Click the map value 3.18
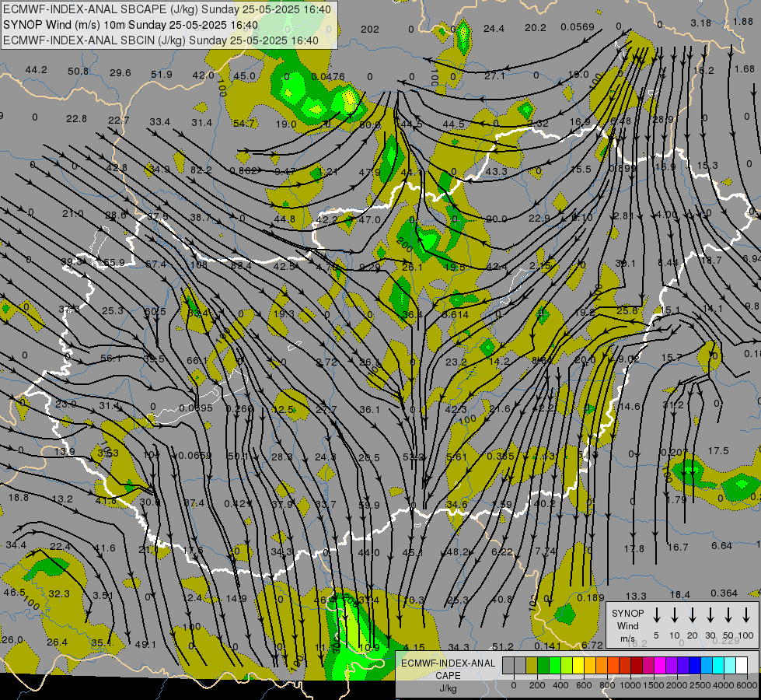761x700 pixels. 701,23
